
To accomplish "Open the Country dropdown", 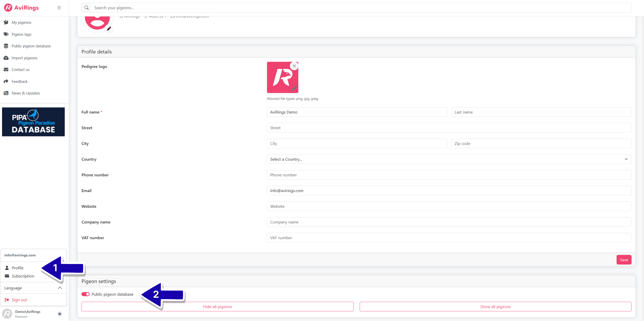I will point(449,159).
